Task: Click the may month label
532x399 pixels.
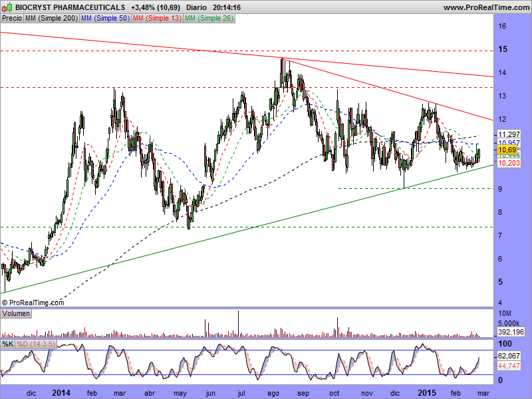Action: (x=180, y=394)
